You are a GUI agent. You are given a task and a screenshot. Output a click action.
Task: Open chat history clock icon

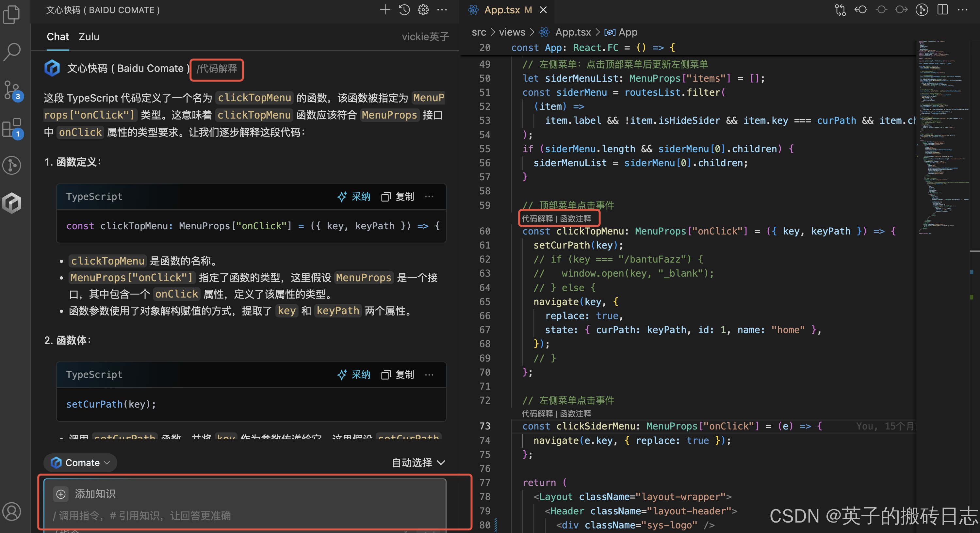click(x=404, y=10)
